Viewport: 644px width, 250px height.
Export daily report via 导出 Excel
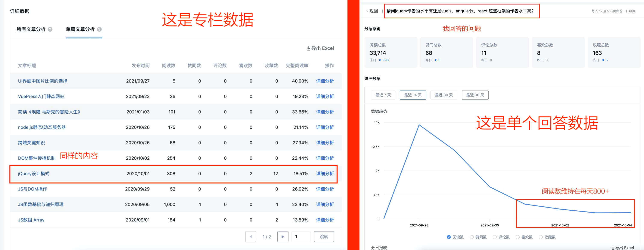pyautogui.click(x=622, y=247)
